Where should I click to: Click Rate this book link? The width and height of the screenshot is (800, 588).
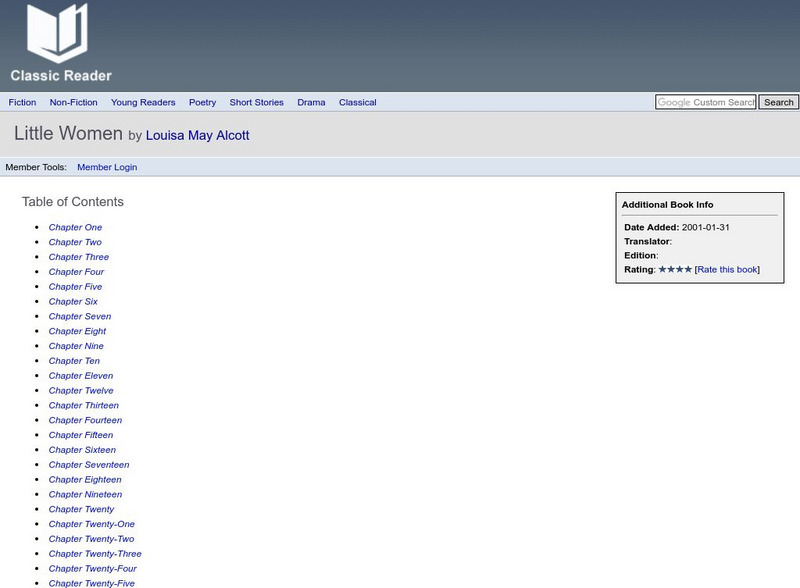click(728, 270)
